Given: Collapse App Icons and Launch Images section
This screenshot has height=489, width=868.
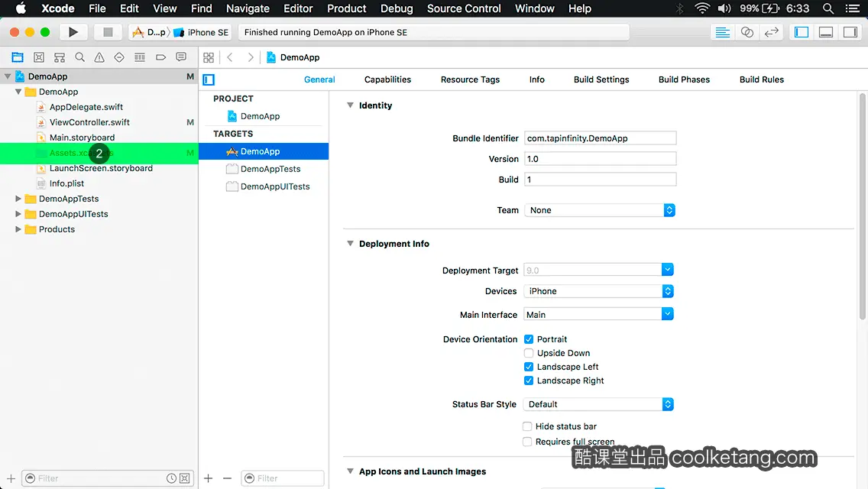Looking at the screenshot, I should 350,471.
